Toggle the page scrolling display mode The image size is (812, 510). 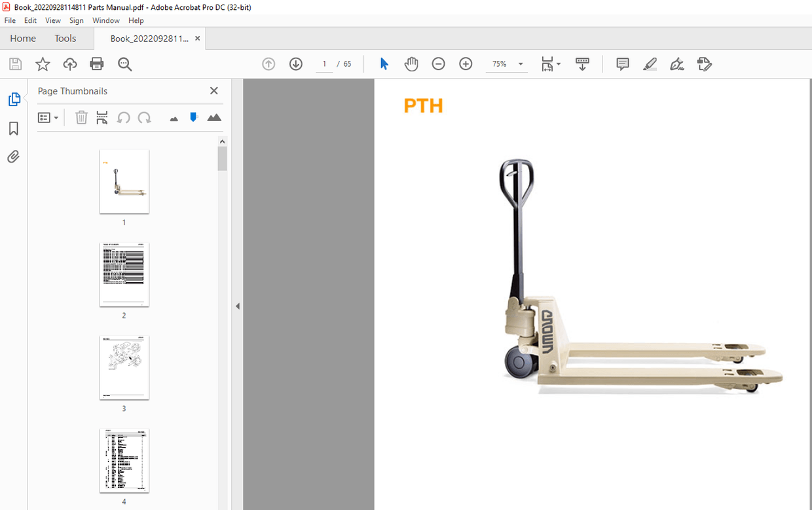click(581, 64)
